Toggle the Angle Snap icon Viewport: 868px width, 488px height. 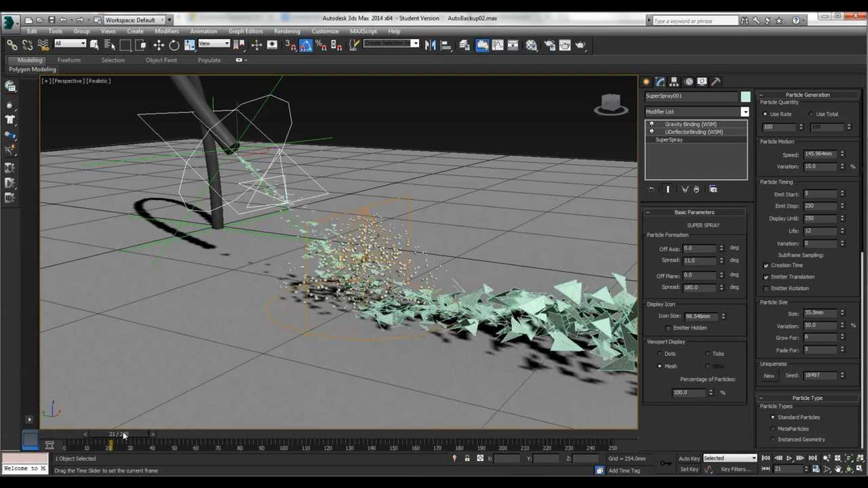(306, 45)
